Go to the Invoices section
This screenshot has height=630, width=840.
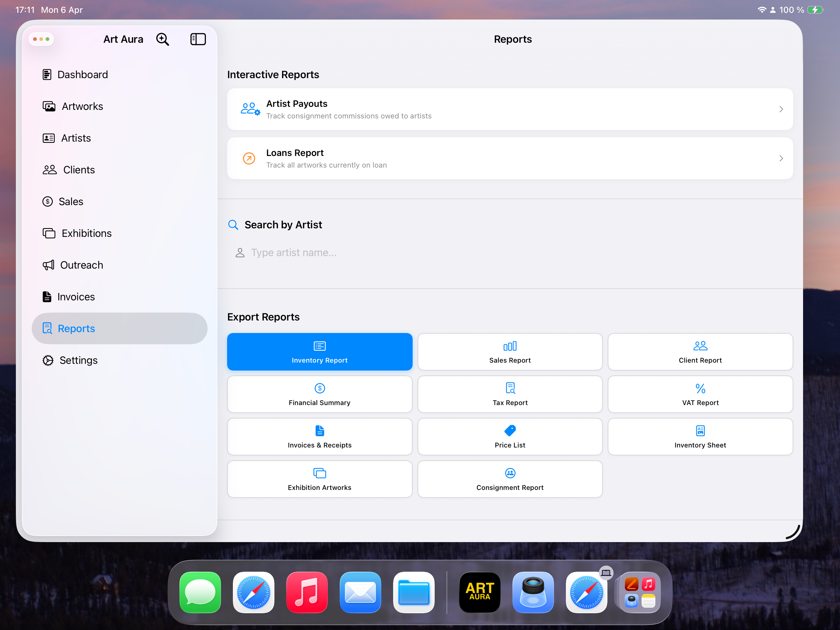pos(119,297)
